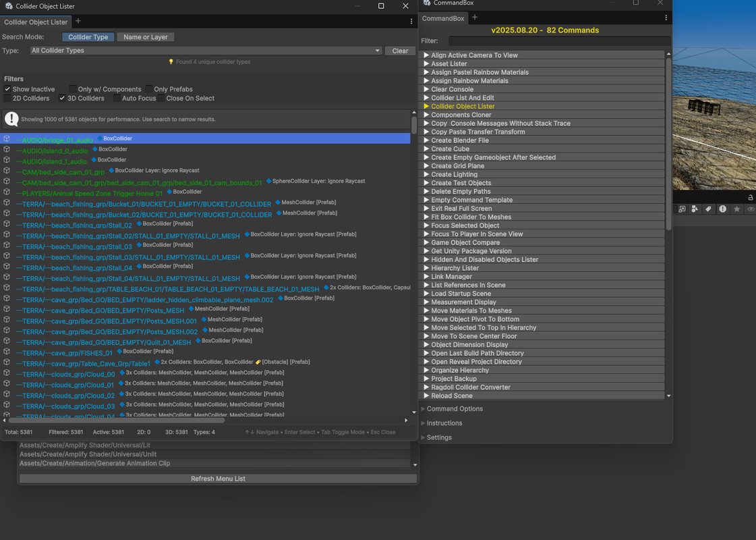Screen dimensions: 756x540
Task: Expand the Command Options section
Action: click(454, 409)
